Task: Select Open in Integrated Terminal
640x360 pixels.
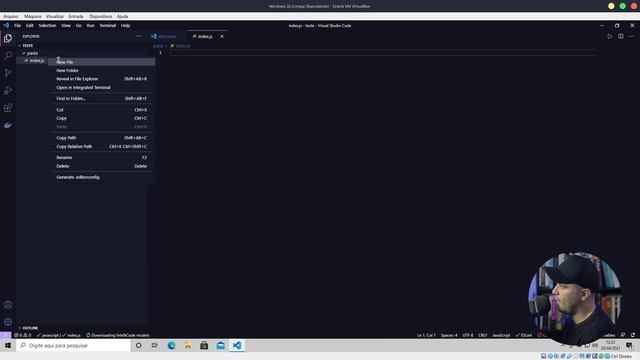Action: point(102,87)
